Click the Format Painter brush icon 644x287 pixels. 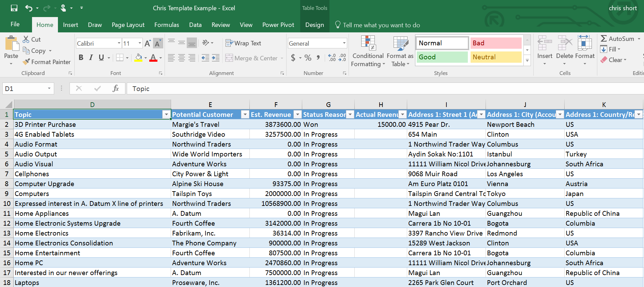coord(26,62)
